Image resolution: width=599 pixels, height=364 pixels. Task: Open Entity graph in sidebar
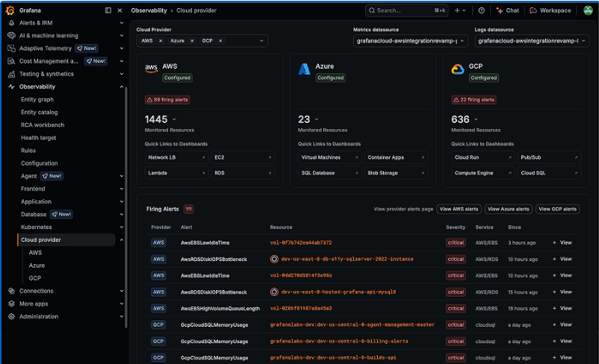click(x=37, y=100)
